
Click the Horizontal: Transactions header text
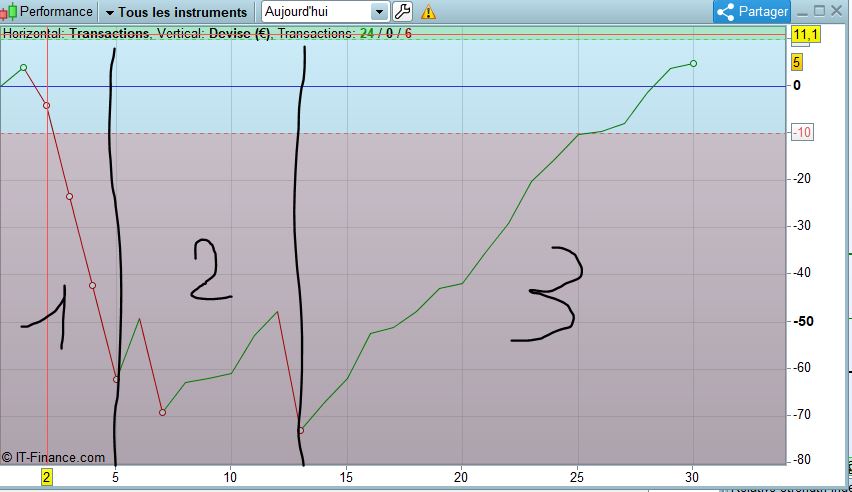77,33
